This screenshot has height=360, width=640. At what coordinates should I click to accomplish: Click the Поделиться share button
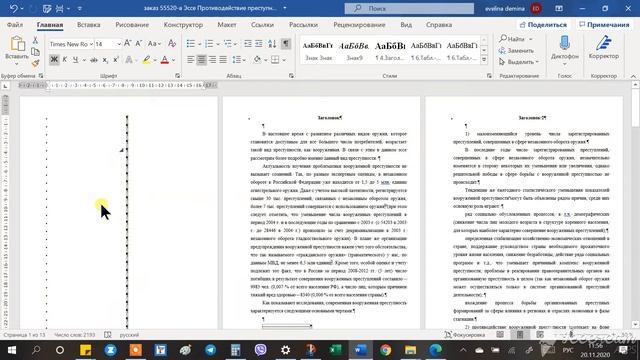point(543,24)
